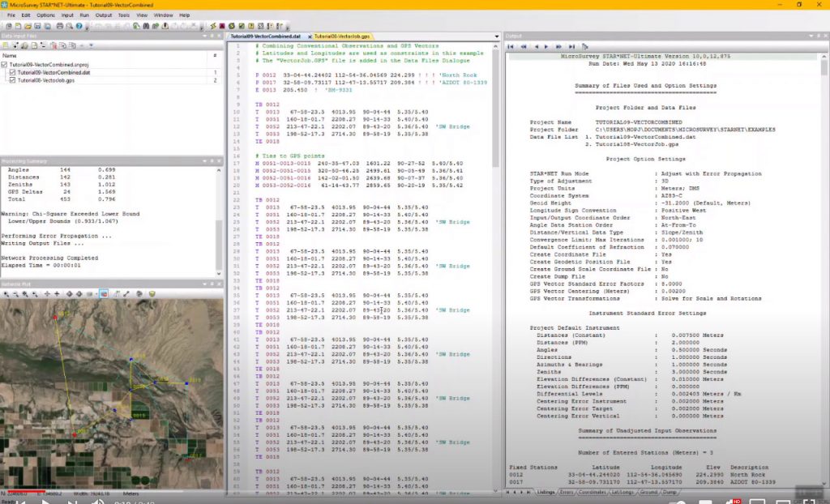Image resolution: width=830 pixels, height=504 pixels.
Task: Switch to the Tutorial08-VectorJob.gps editor tab
Action: click(x=342, y=36)
